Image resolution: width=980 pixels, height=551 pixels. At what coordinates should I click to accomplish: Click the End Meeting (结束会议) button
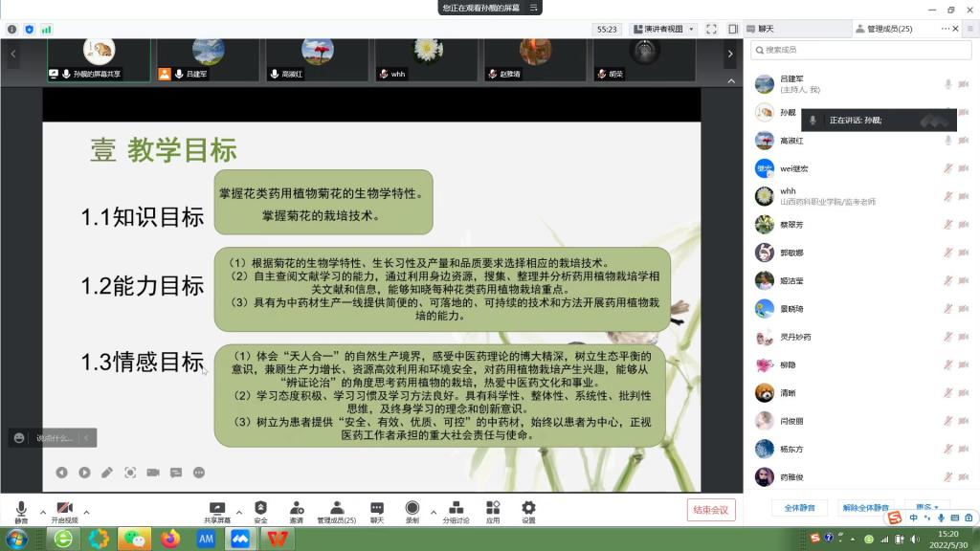[x=711, y=510]
